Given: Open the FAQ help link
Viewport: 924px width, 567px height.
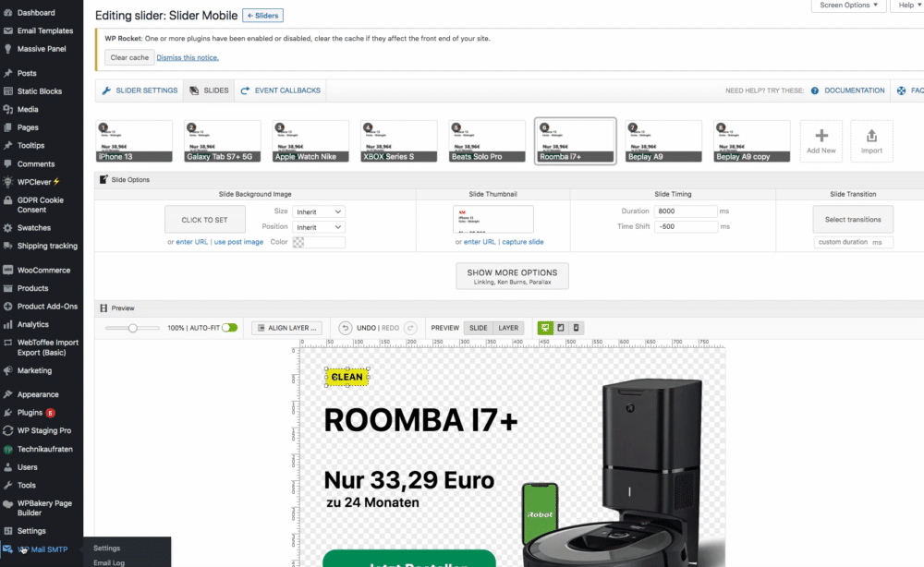Looking at the screenshot, I should 910,90.
